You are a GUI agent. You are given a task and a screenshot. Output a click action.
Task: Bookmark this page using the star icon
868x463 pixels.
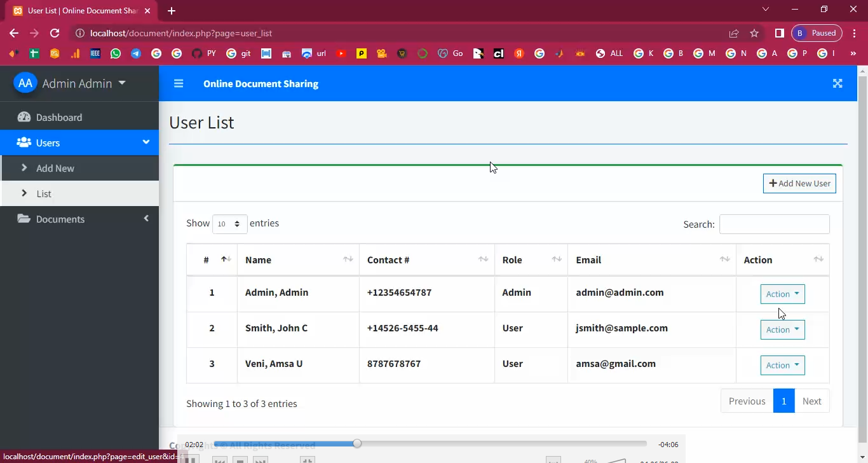[x=754, y=33]
